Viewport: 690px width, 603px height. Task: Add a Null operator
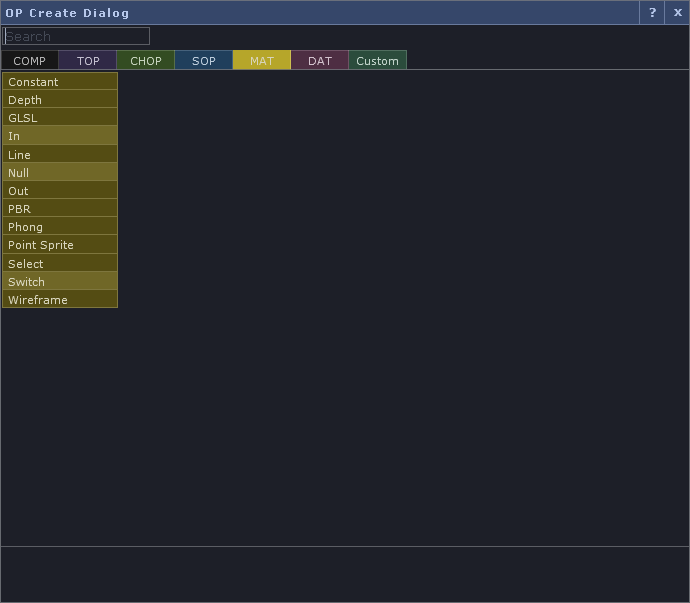(x=60, y=173)
